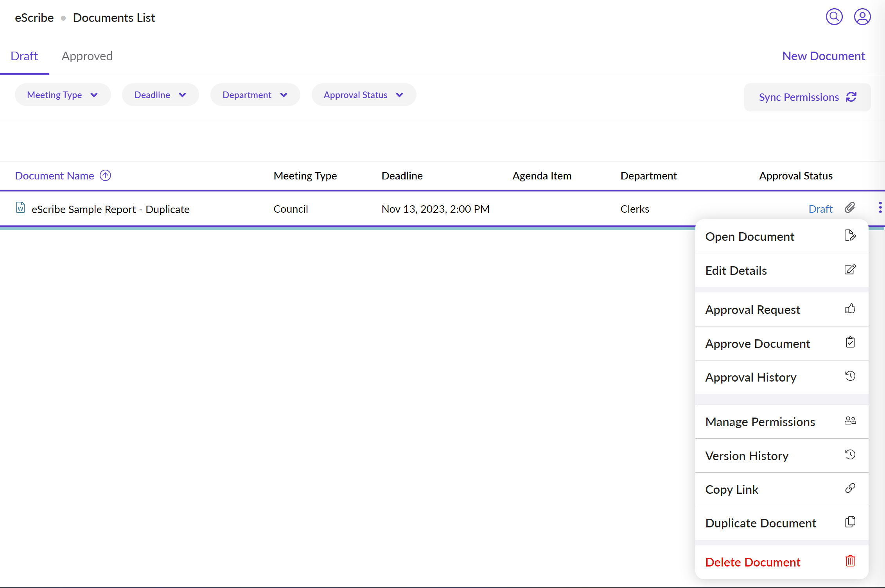Click the New Document link
Viewport: 885px width, 588px height.
(824, 56)
